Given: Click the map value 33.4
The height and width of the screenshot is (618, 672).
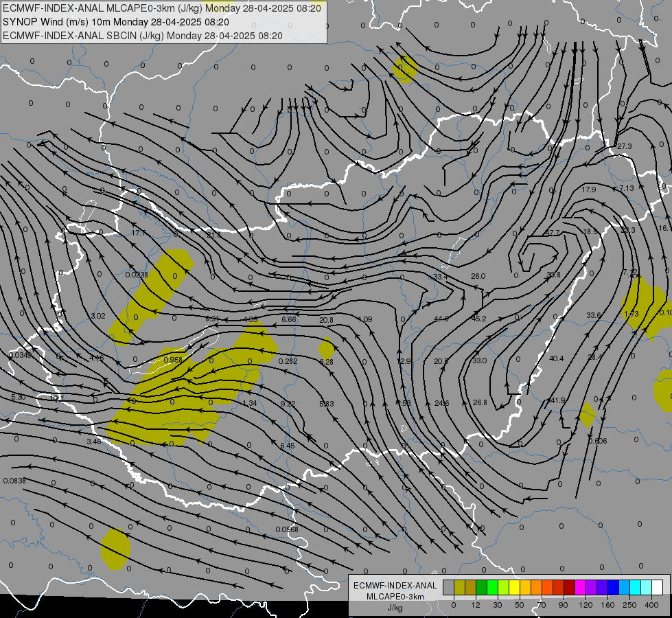Looking at the screenshot, I should pyautogui.click(x=441, y=277).
